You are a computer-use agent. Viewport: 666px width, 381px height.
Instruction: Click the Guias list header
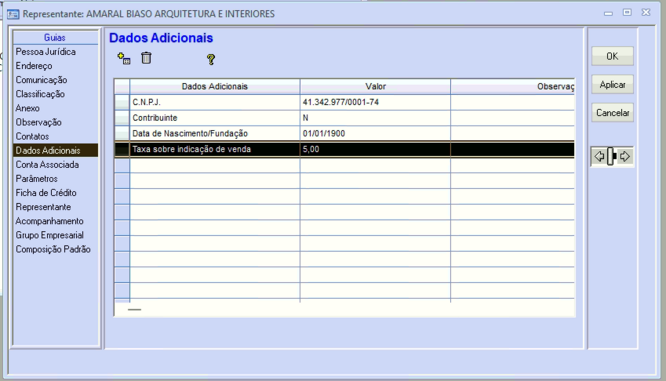[55, 37]
